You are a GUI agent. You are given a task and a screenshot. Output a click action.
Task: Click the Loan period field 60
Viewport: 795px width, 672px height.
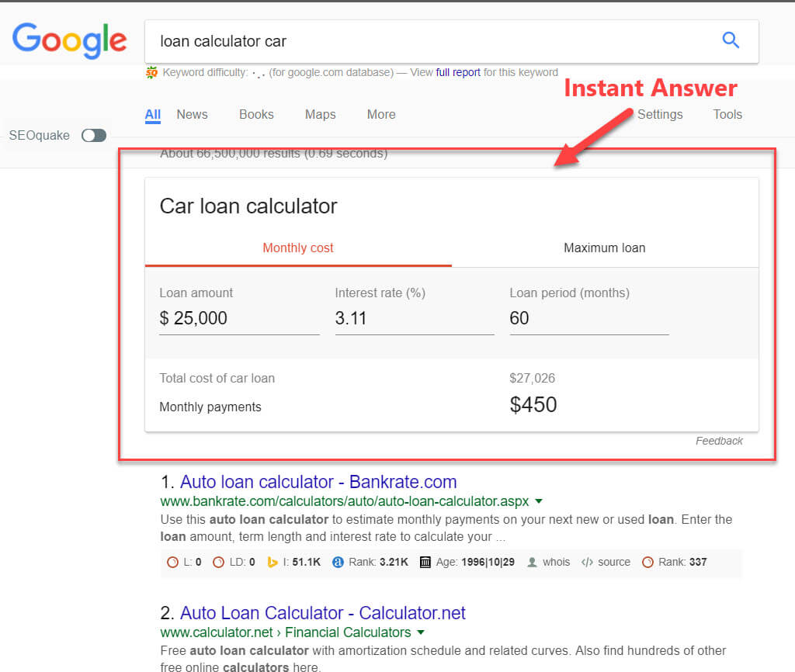pos(589,318)
